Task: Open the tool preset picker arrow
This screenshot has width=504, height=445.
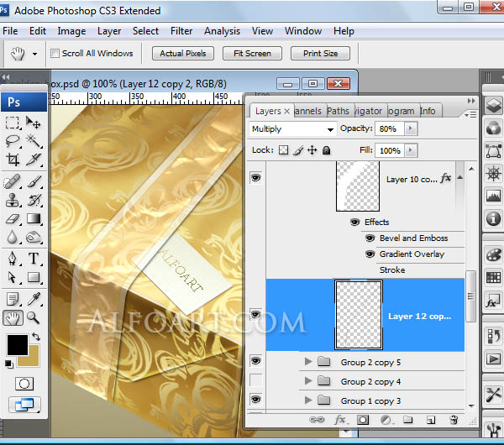Action: click(x=34, y=54)
